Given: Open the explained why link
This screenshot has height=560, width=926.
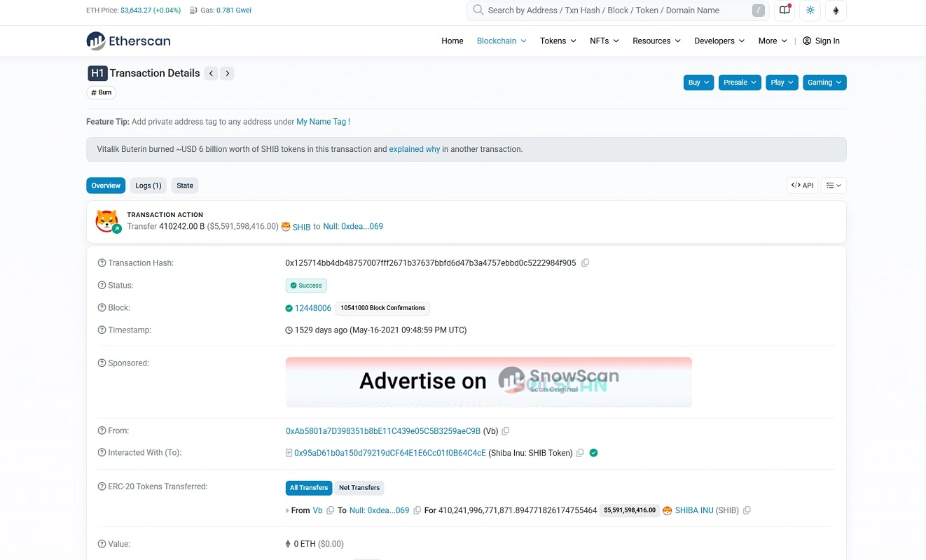Looking at the screenshot, I should pyautogui.click(x=415, y=149).
